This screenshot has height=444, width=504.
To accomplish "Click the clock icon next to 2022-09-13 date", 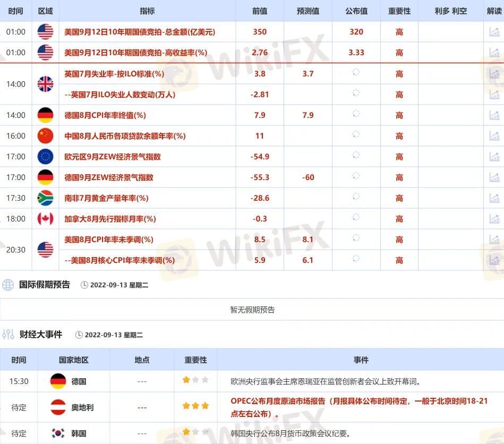I will (83, 285).
